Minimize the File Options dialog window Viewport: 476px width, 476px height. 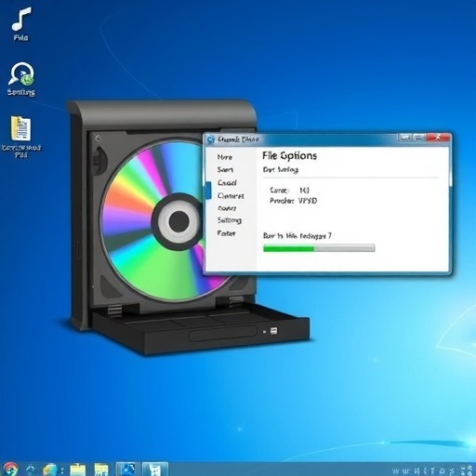[x=404, y=137]
